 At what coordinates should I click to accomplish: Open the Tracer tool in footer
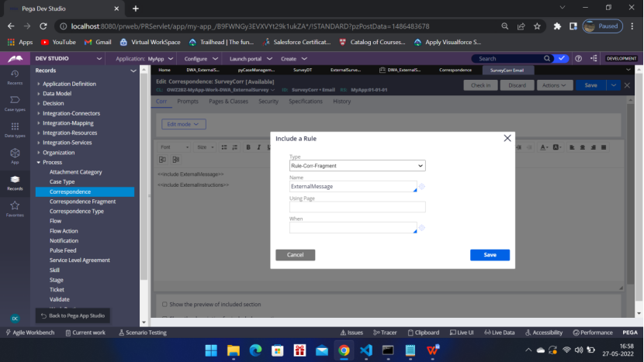coord(386,333)
